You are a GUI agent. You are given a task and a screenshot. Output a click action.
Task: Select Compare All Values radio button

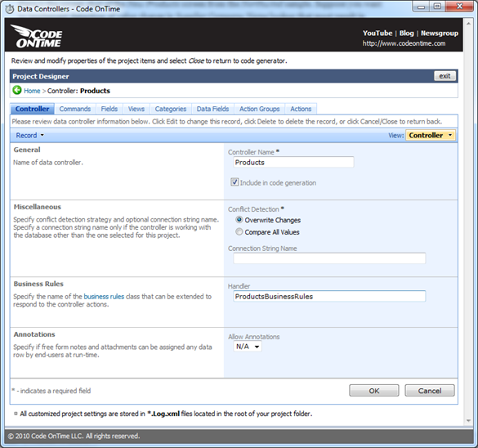pos(239,232)
